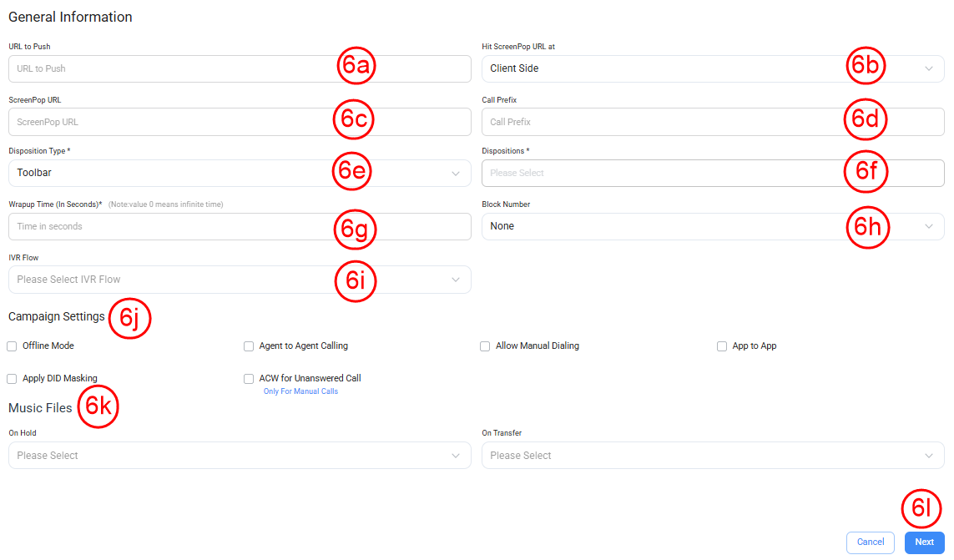Click the chevron arrow in Block Number field

[x=929, y=226]
